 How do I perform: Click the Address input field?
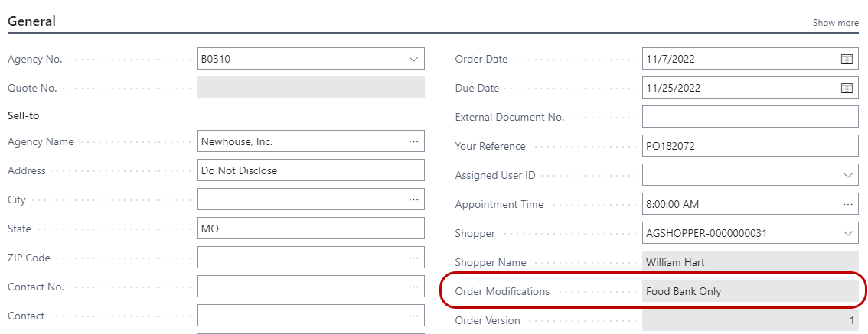pos(310,170)
